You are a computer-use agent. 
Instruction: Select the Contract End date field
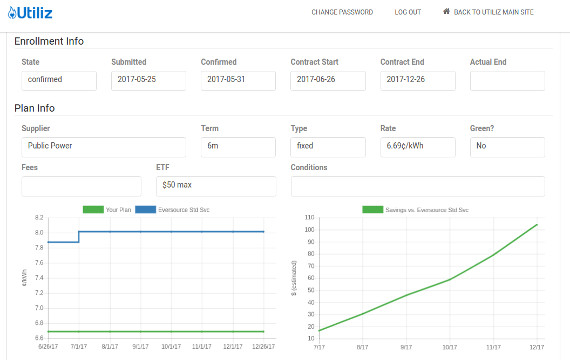click(418, 80)
